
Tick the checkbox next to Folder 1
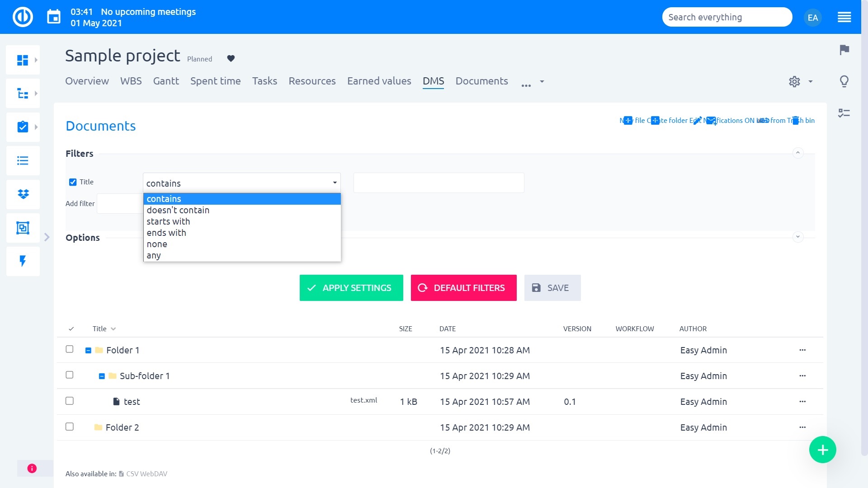tap(70, 349)
